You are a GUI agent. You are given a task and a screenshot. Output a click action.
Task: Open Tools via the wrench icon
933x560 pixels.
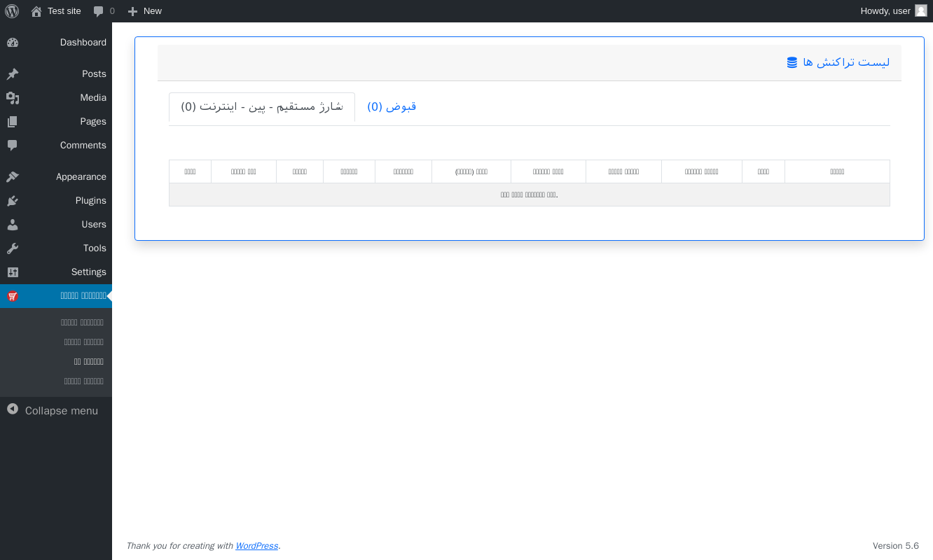coord(13,248)
